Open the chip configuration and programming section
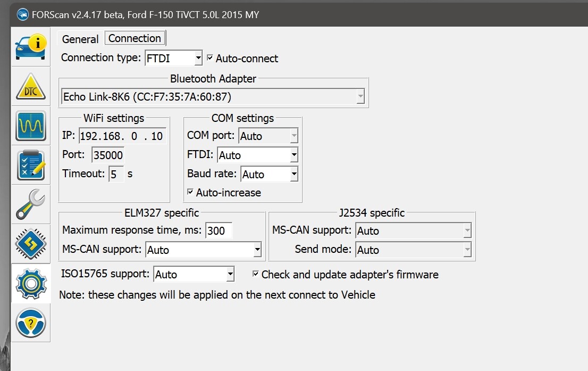 click(x=31, y=244)
